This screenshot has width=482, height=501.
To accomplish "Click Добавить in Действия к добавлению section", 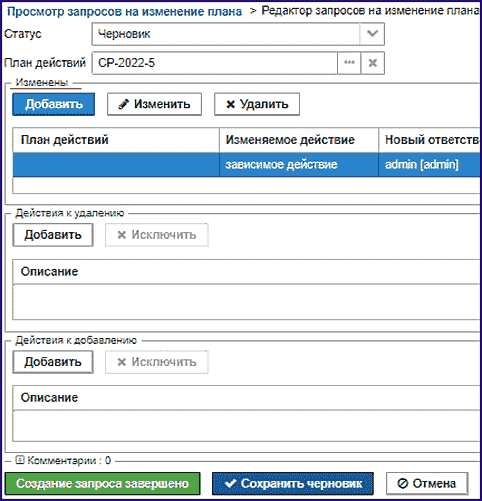I will [53, 362].
